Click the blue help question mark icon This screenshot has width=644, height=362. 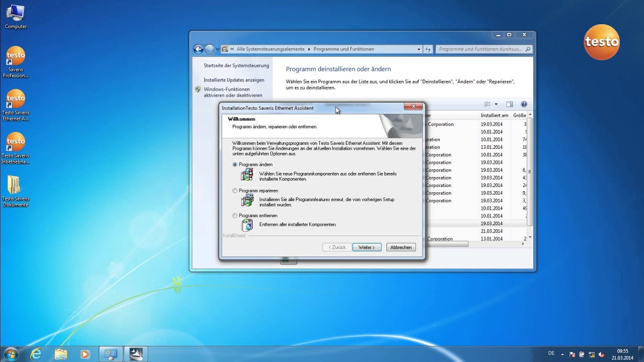click(524, 104)
